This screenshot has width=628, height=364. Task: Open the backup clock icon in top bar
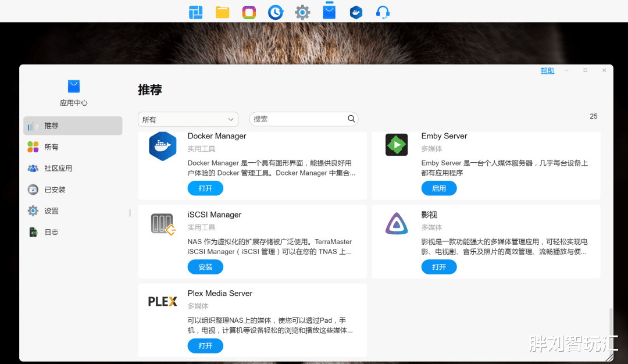(276, 12)
